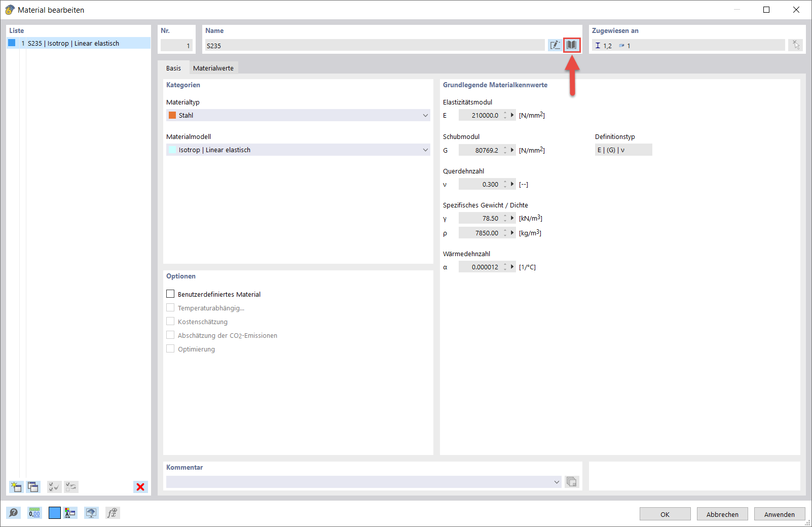Open the search magnifier tool
Viewport: 812px width, 527px height.
point(14,513)
